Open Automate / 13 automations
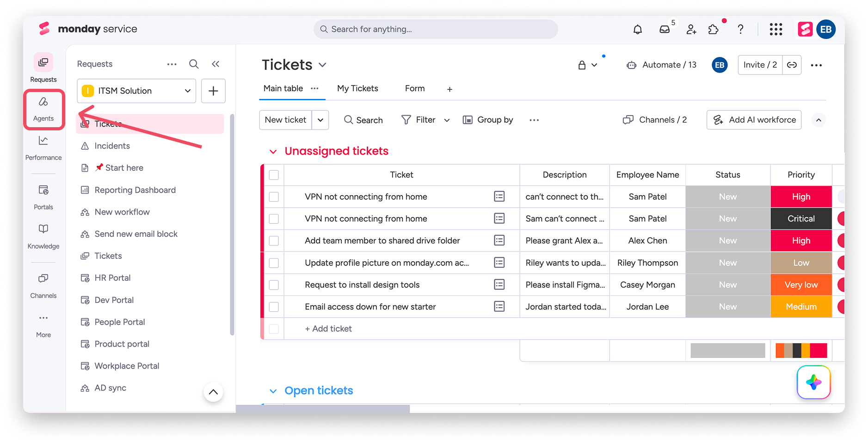The image size is (868, 443). [661, 65]
